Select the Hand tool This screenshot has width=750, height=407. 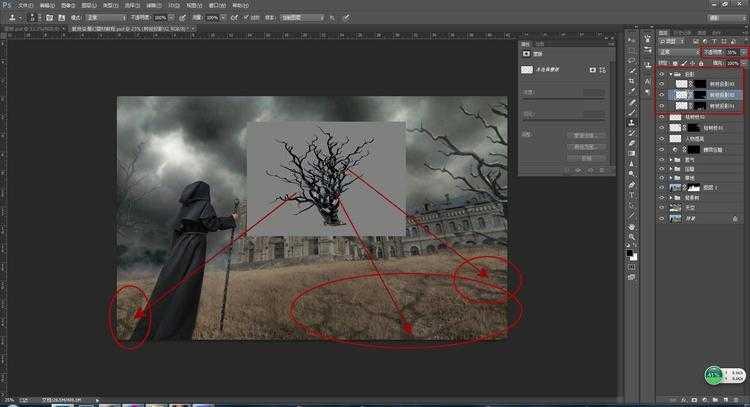[x=631, y=228]
